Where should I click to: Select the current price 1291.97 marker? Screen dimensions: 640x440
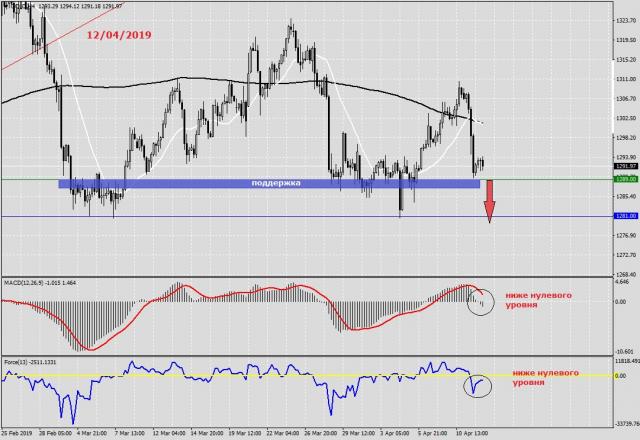(624, 166)
